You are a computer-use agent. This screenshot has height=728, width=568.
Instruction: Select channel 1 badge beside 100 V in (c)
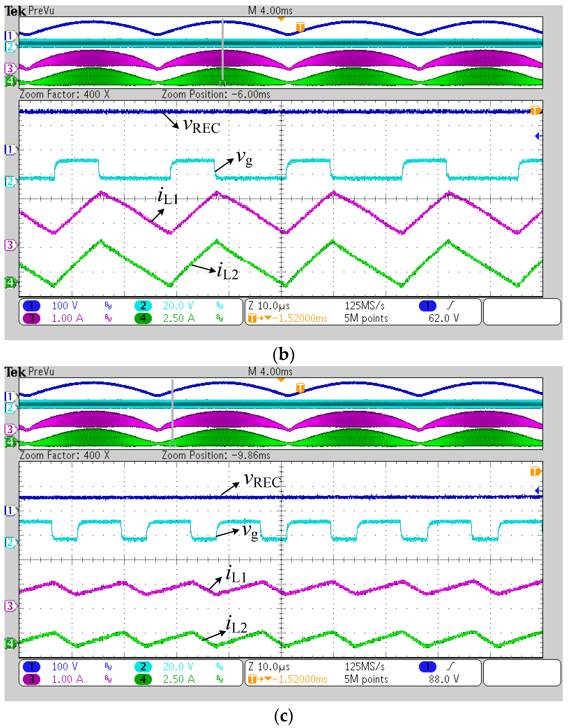point(31,667)
